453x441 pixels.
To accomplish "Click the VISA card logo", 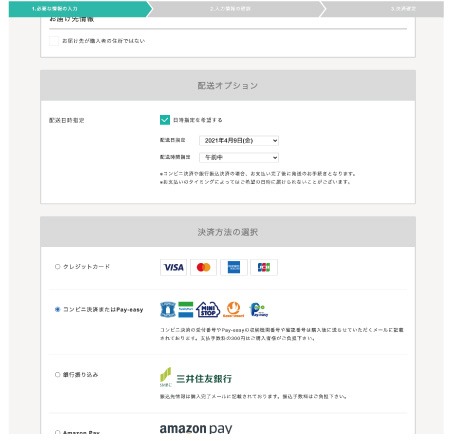I will [x=173, y=267].
